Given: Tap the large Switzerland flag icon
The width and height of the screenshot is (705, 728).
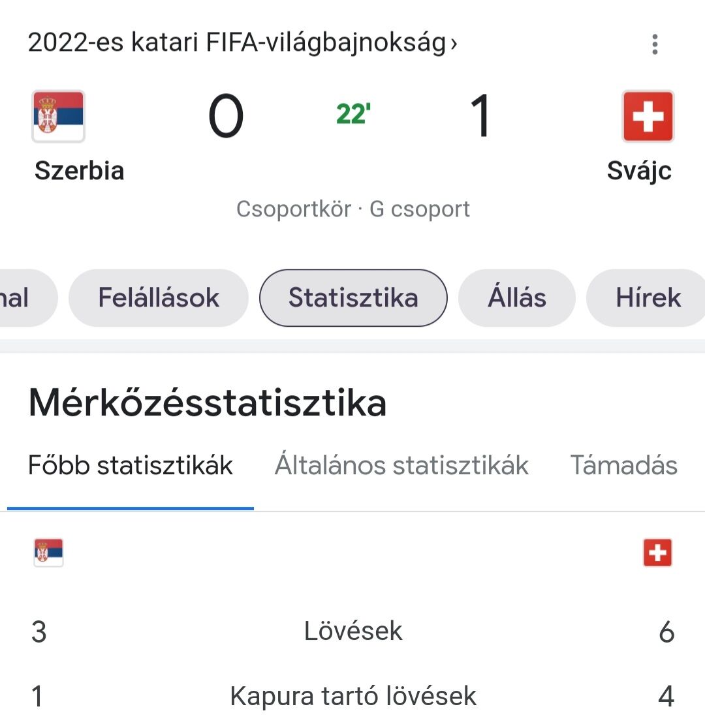Looking at the screenshot, I should pos(648,116).
